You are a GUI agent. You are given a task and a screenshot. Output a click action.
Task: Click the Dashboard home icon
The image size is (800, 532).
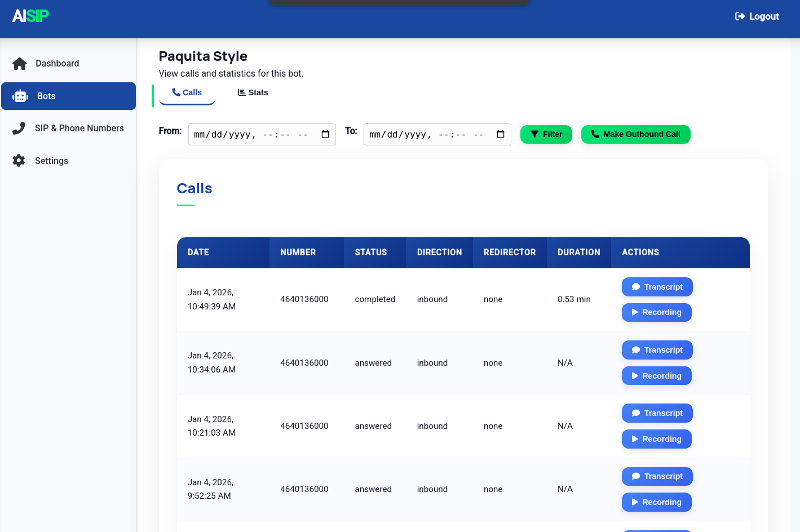[20, 64]
